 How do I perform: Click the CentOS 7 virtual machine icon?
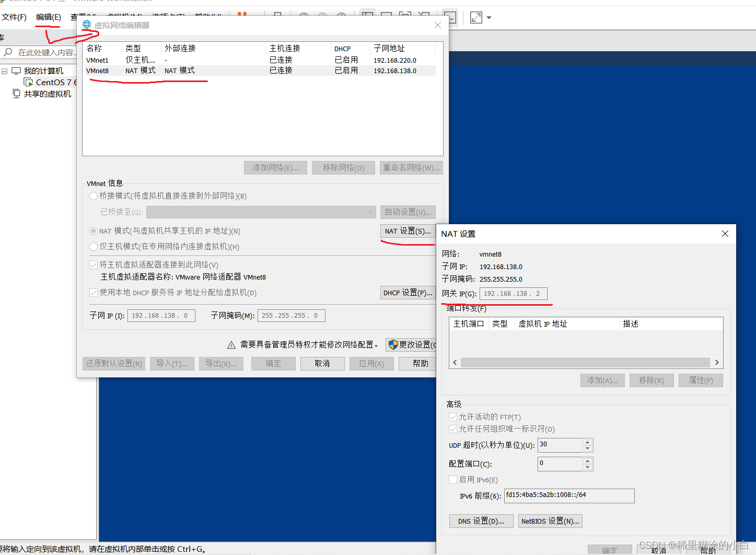29,83
